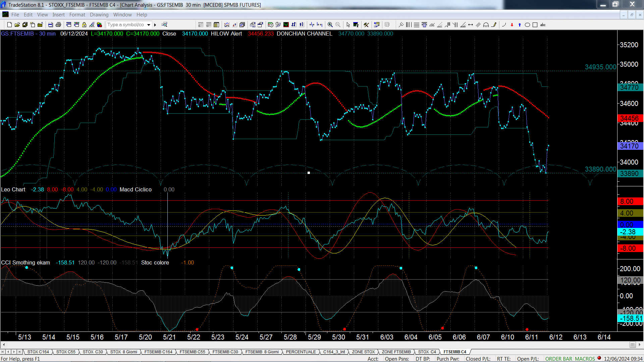The image size is (644, 362).
Task: Switch to the C164_3_Int tab
Action: point(334,352)
